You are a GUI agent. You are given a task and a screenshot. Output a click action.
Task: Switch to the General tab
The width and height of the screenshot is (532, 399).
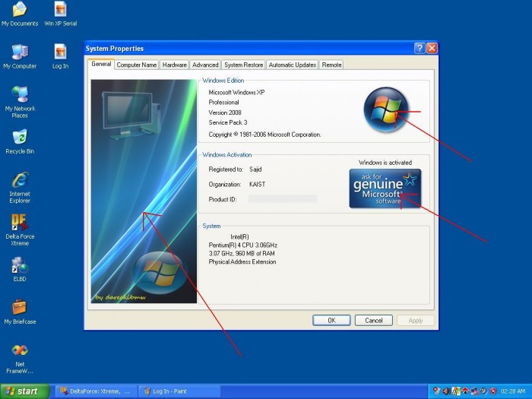[x=101, y=64]
